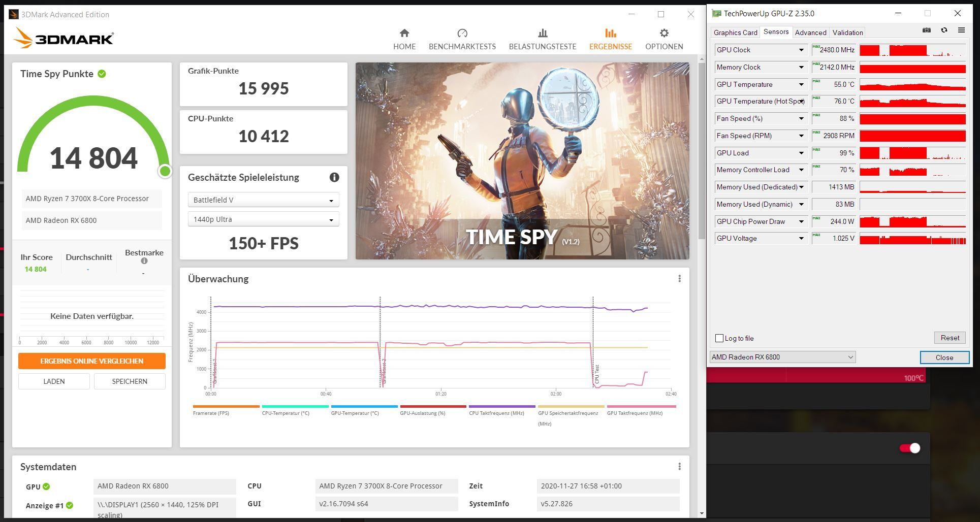
Task: Switch to the Sensors tab
Action: (x=776, y=32)
